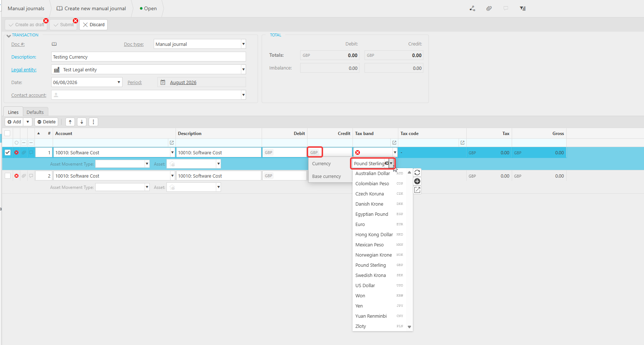
Task: Choose Australian Dollar in currency list
Action: coord(379,174)
